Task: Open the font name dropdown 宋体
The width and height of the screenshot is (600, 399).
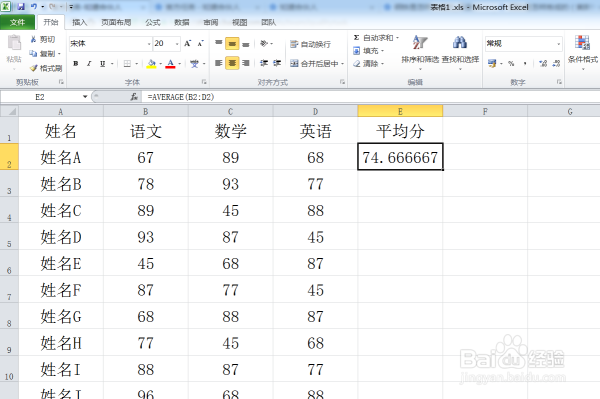Action: coord(149,44)
